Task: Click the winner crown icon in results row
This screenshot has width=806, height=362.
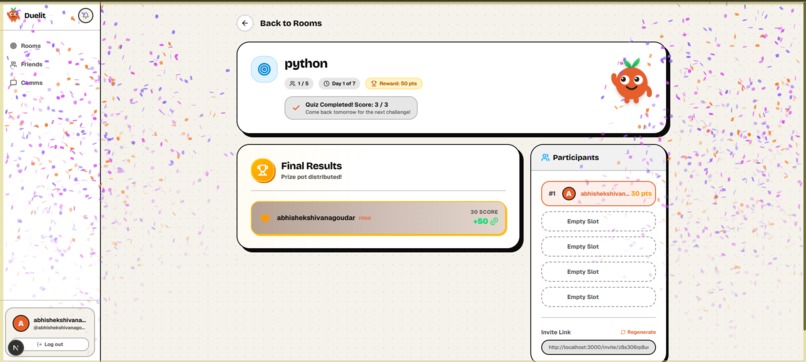Action: (x=265, y=218)
